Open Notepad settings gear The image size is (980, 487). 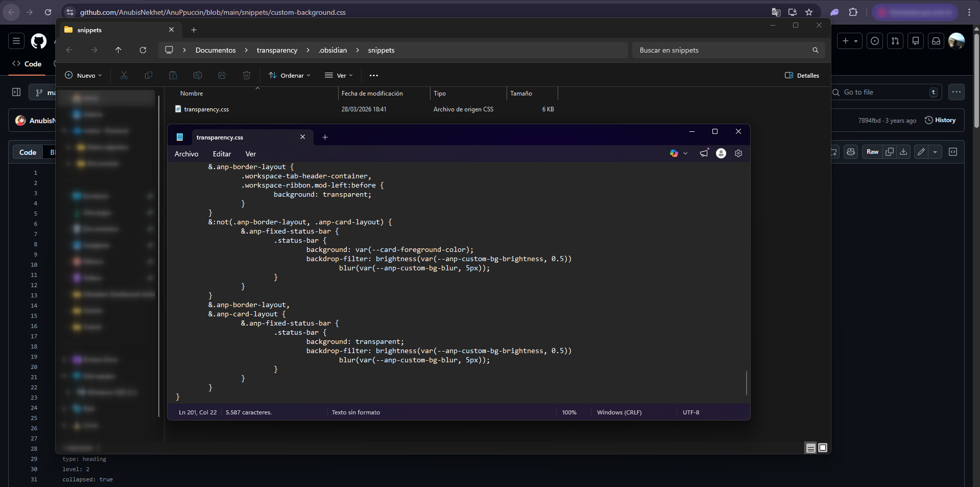pyautogui.click(x=738, y=153)
